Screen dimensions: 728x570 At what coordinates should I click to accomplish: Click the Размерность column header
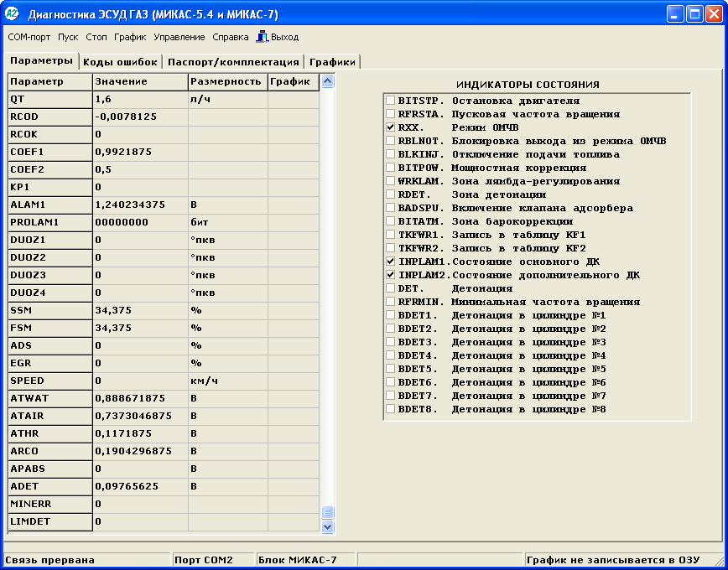pos(228,81)
